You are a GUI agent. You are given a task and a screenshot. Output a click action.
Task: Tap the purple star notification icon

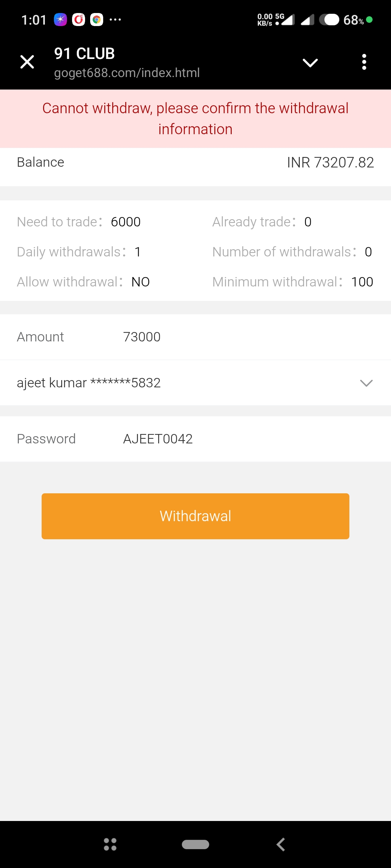coord(60,20)
